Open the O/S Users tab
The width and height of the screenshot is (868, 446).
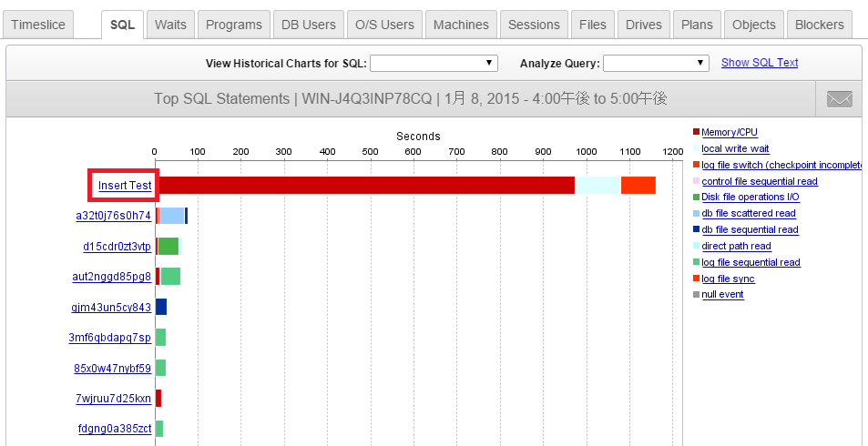coord(384,25)
